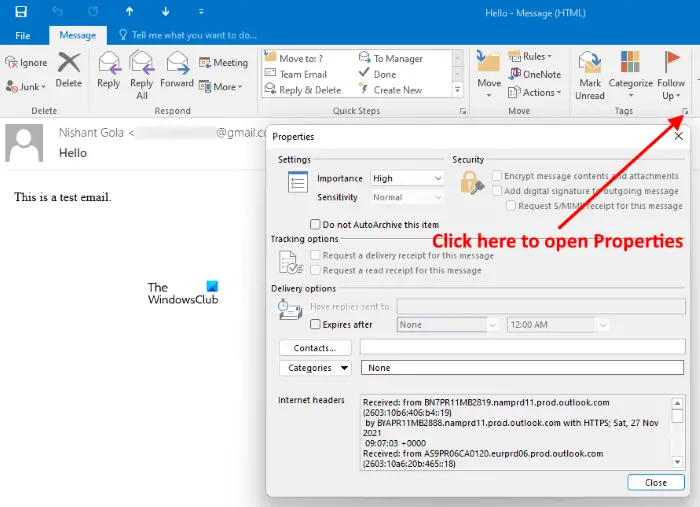Click the Undo arrow in title bar
This screenshot has height=507, width=700.
point(57,12)
